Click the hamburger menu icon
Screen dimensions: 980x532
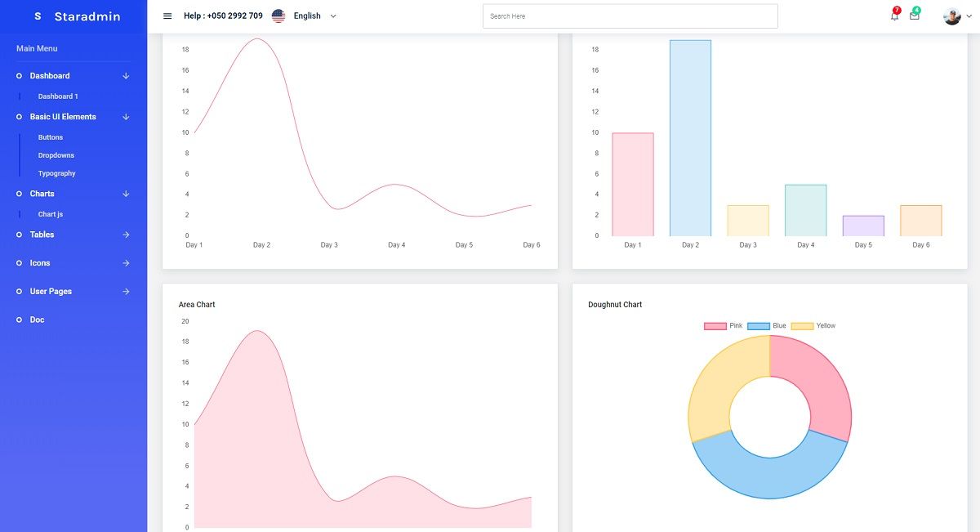coord(167,16)
